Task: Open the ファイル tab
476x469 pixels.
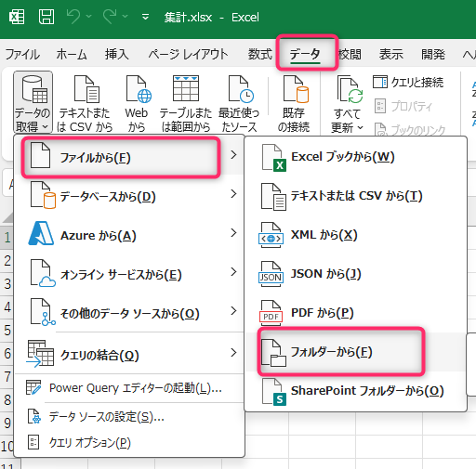Action: (x=22, y=55)
